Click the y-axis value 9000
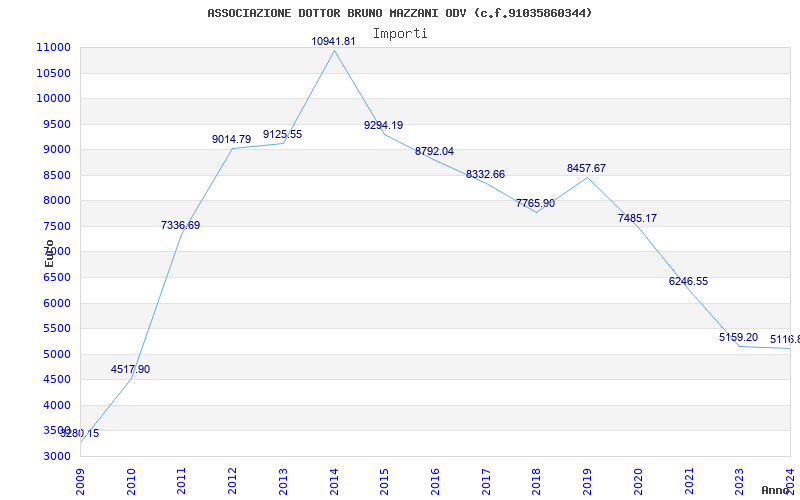The width and height of the screenshot is (800, 500). [x=56, y=149]
